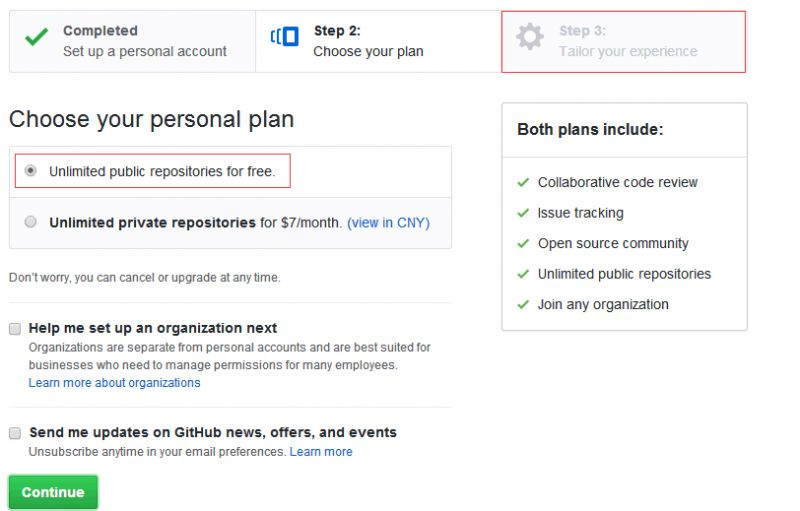The height and width of the screenshot is (511, 800).
Task: Click the green Continue button
Action: pyautogui.click(x=53, y=492)
